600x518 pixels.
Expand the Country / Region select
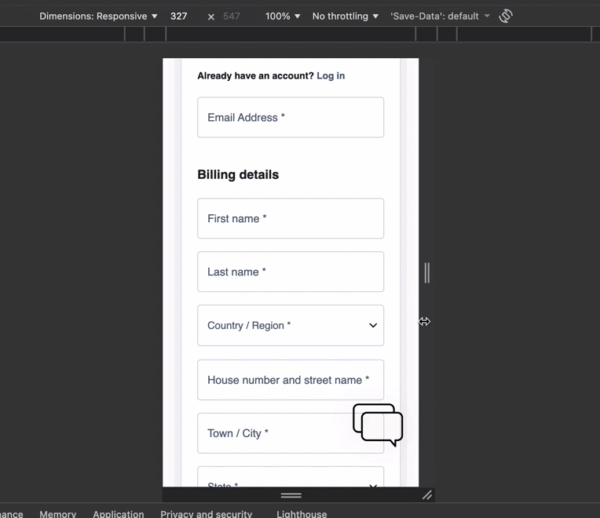tap(290, 325)
